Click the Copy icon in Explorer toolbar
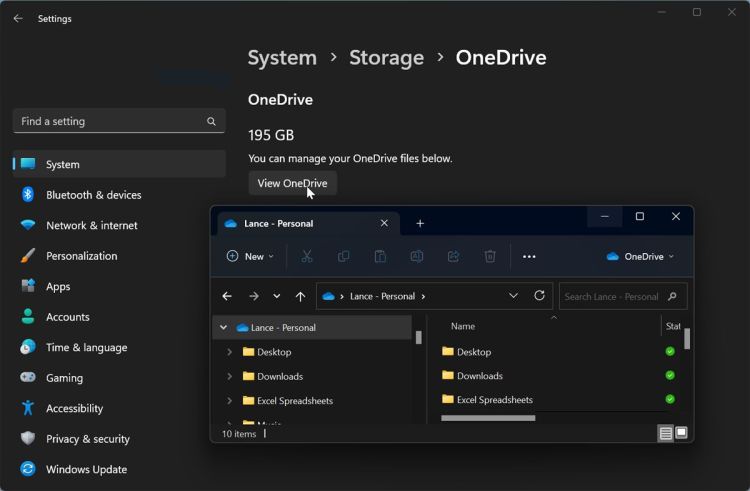750x491 pixels. 343,256
